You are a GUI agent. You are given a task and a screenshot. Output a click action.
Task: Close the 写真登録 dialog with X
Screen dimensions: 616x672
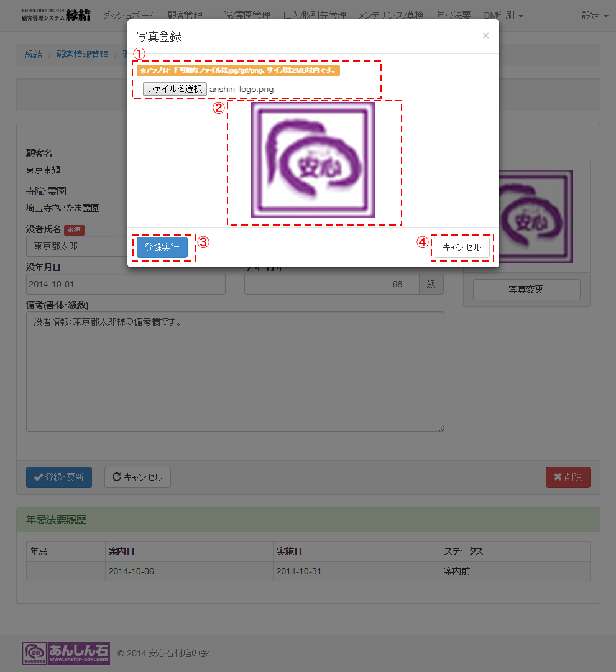[x=485, y=35]
